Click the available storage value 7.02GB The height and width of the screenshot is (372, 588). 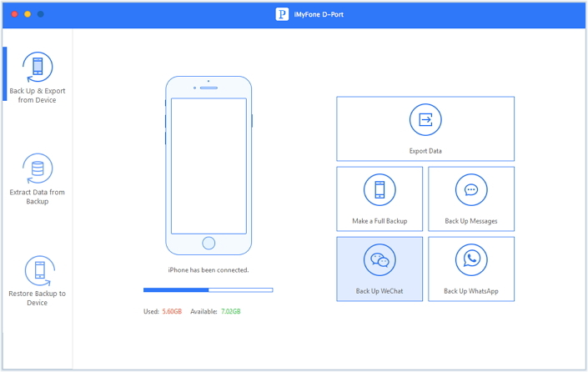(231, 311)
